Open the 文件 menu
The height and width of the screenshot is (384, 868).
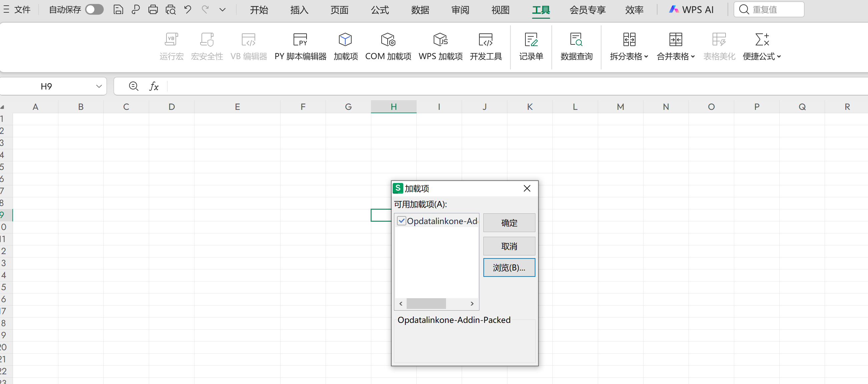(22, 9)
